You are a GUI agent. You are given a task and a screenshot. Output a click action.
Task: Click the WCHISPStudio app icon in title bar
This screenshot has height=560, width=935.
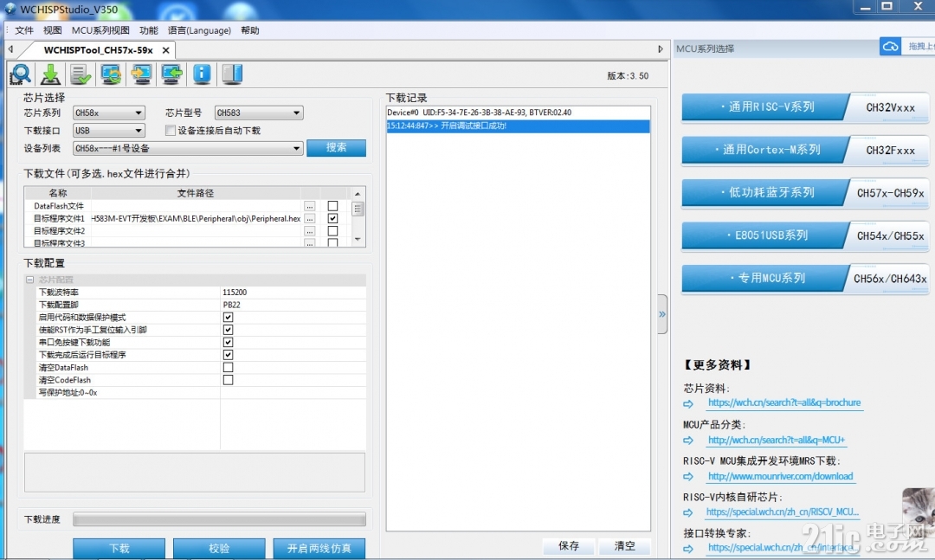coord(10,9)
